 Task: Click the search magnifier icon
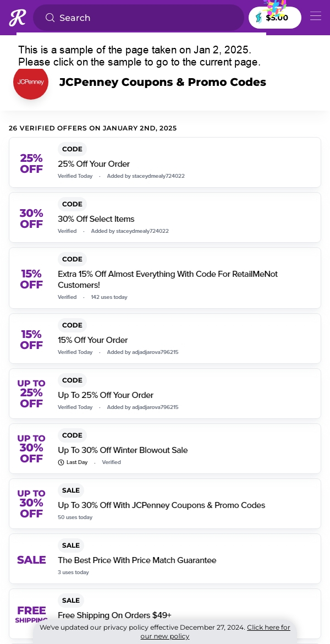tap(50, 18)
